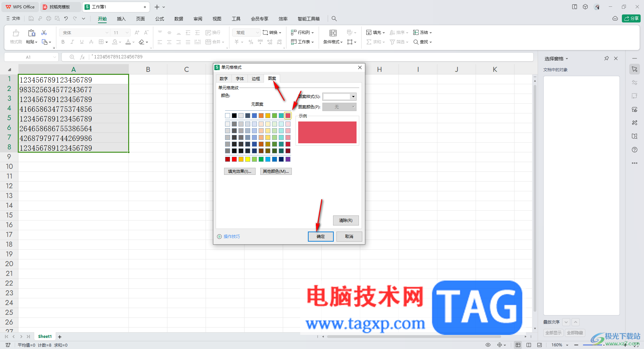Open a new tab with plus icon
The height and width of the screenshot is (349, 644).
tap(157, 7)
